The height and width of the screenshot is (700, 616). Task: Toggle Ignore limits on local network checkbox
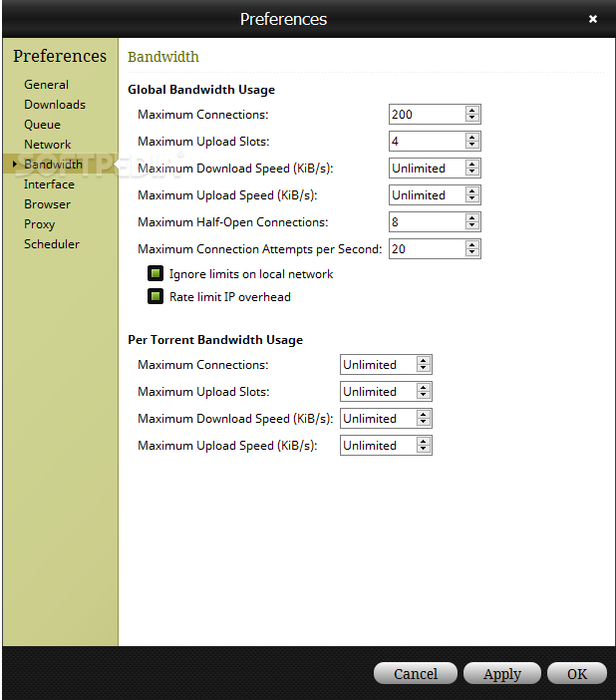[155, 273]
